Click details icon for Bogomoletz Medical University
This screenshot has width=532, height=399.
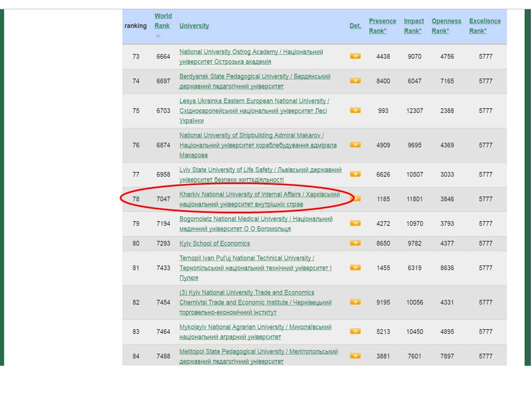[x=355, y=223]
